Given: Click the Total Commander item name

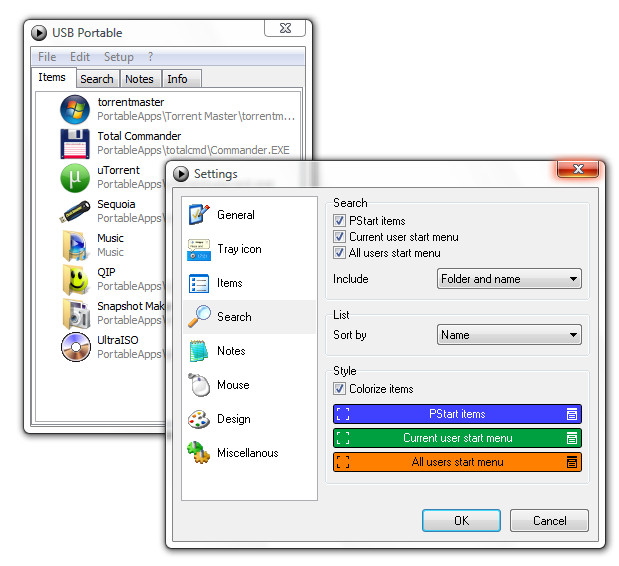Looking at the screenshot, I should [139, 136].
